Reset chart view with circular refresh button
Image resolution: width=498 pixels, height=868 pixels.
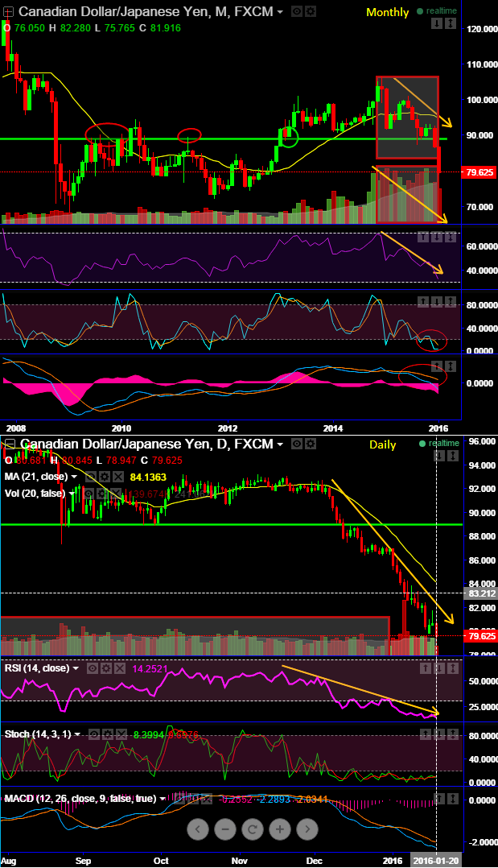click(253, 829)
